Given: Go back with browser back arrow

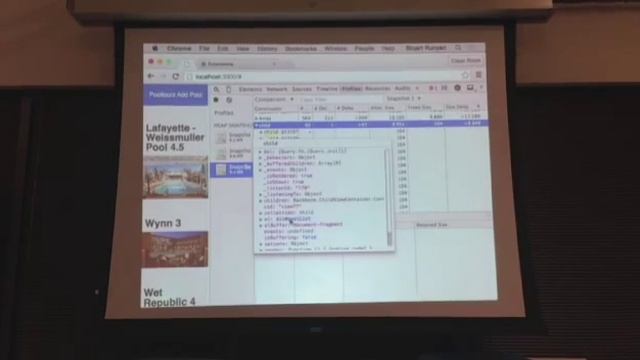Looking at the screenshot, I should 151,76.
